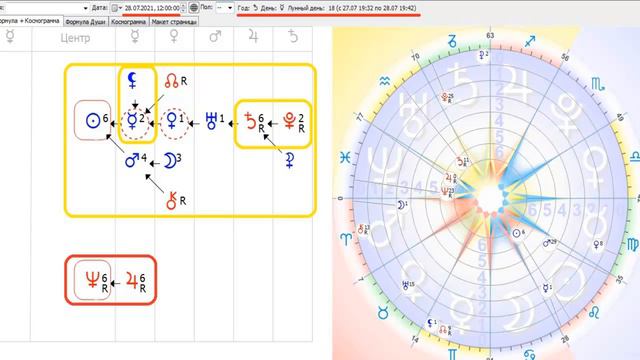Click the День Mercury label in toolbar
Image resolution: width=640 pixels, height=360 pixels.
(272, 8)
